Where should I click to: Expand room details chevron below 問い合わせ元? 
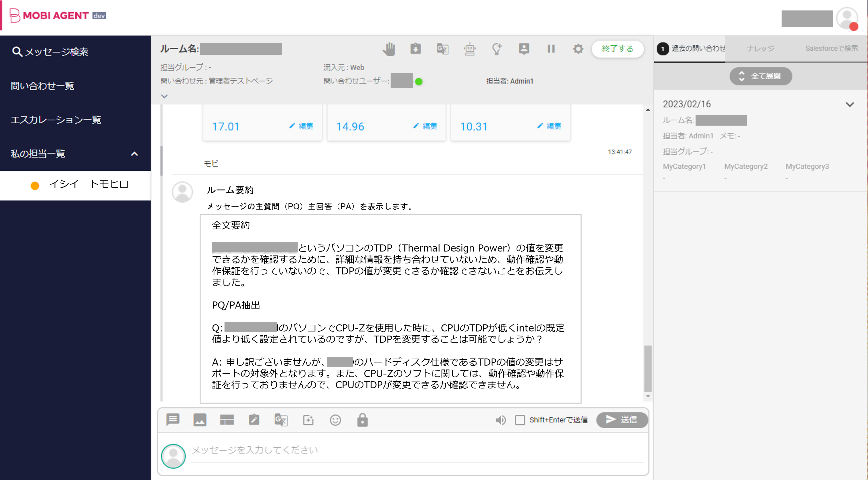point(164,96)
